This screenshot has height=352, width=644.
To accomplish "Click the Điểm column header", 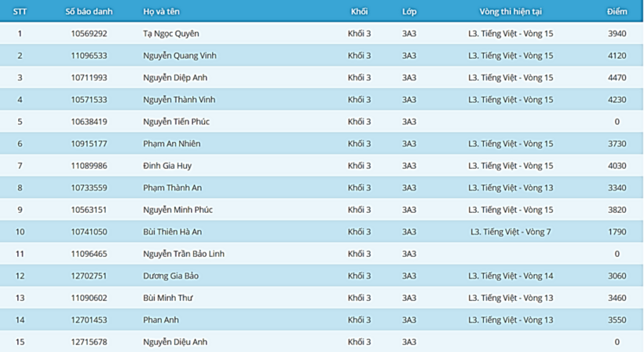I will pyautogui.click(x=617, y=12).
